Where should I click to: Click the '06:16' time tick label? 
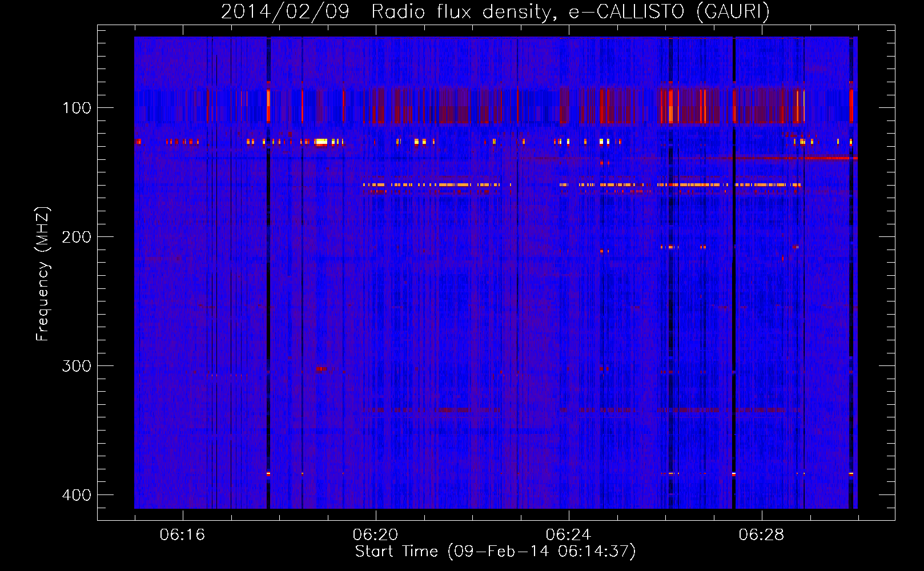182,535
